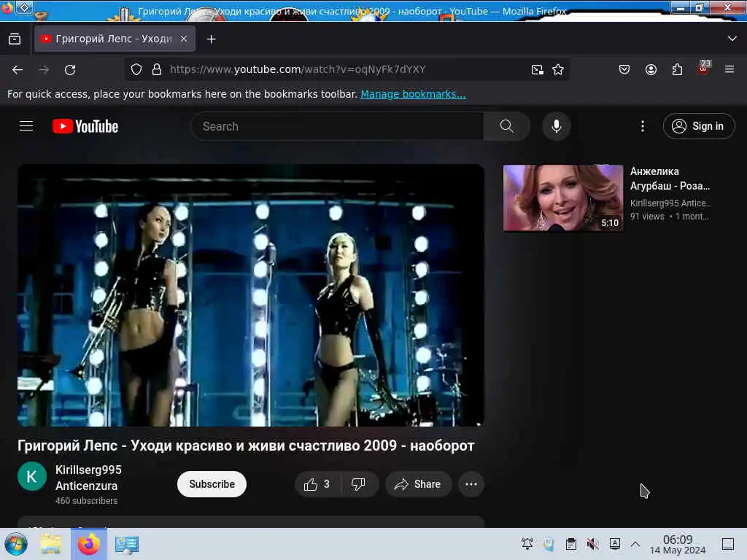Share the video
The height and width of the screenshot is (560, 747).
point(418,484)
